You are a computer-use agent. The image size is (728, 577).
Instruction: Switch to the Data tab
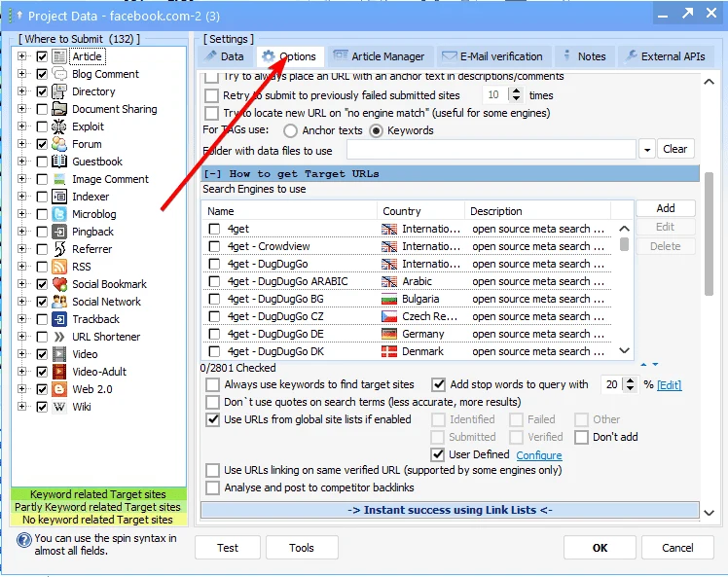(x=226, y=56)
